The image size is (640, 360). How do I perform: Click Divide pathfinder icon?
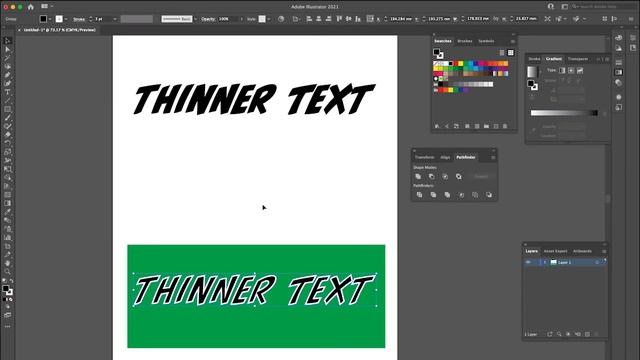point(419,195)
